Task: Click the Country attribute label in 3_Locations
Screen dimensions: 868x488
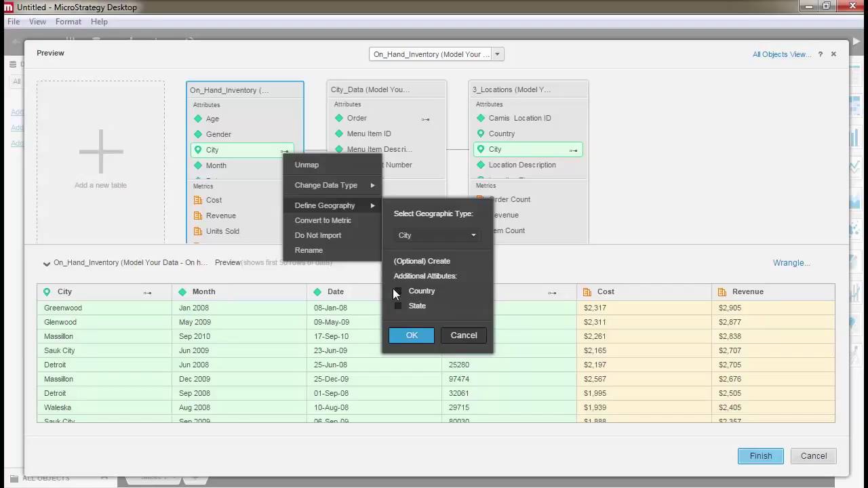Action: 502,134
